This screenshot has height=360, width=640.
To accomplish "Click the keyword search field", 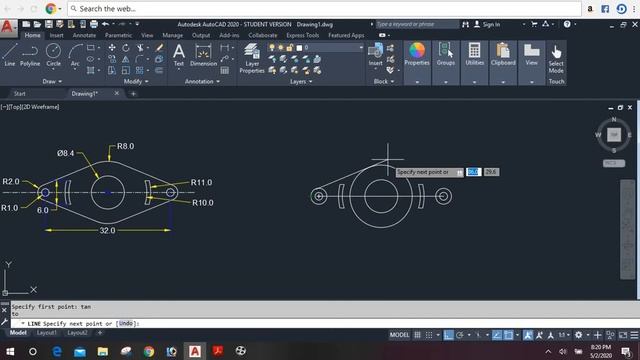I will click(x=417, y=24).
